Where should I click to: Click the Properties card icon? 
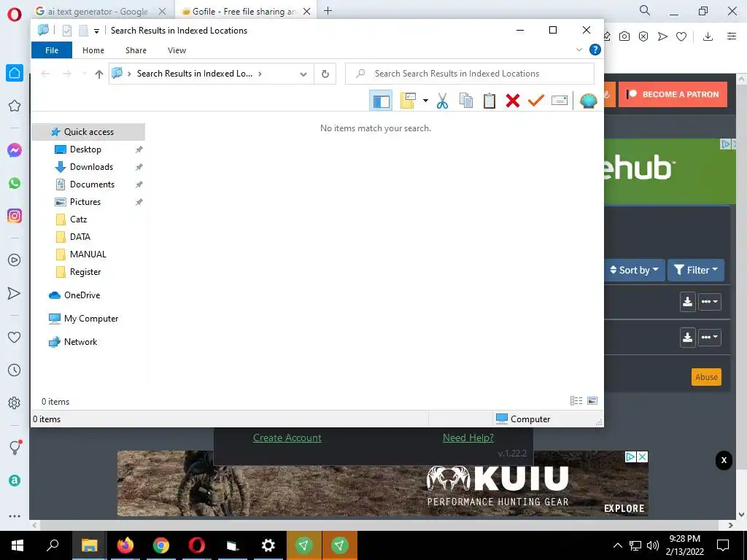[560, 101]
